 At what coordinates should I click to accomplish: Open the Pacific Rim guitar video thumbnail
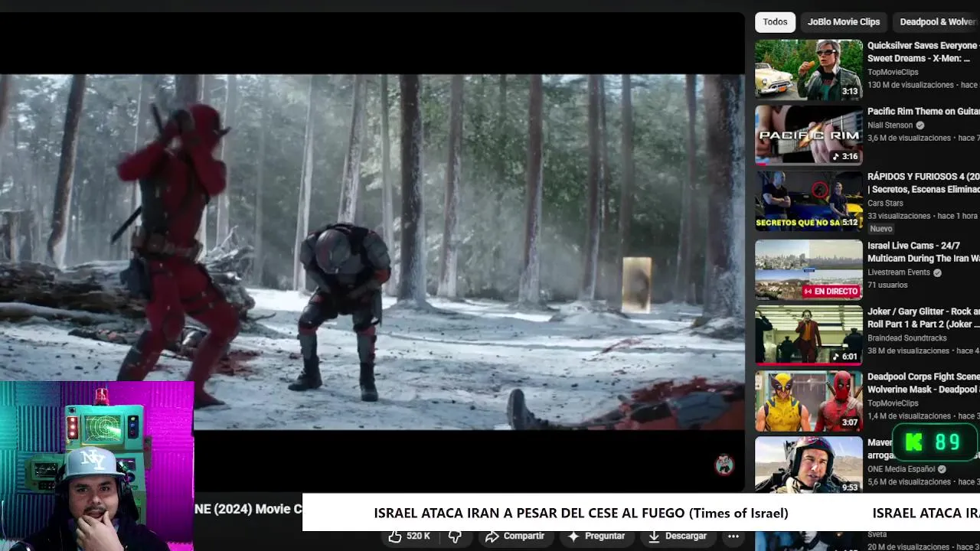click(x=808, y=135)
